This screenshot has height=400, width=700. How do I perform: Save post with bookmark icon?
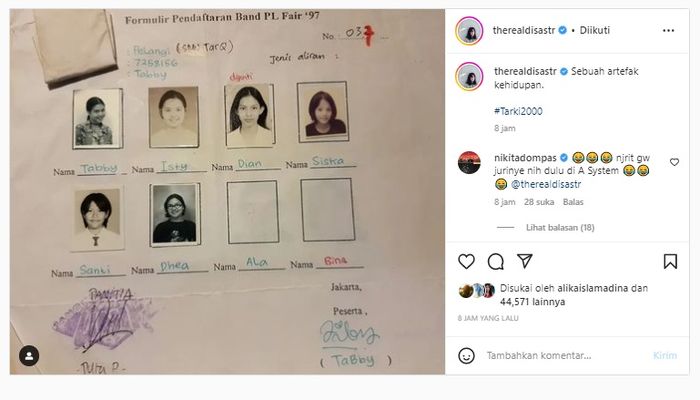(670, 262)
